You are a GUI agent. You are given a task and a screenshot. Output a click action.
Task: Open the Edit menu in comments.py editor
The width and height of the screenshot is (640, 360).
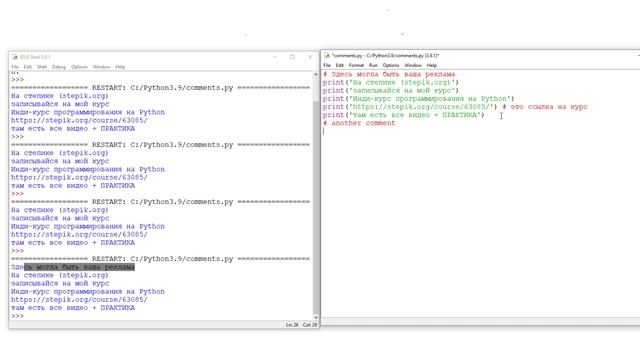point(340,65)
